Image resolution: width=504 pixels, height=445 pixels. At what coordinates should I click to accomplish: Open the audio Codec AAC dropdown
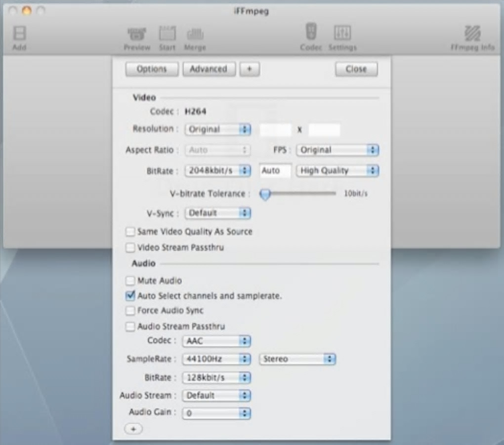pos(216,341)
